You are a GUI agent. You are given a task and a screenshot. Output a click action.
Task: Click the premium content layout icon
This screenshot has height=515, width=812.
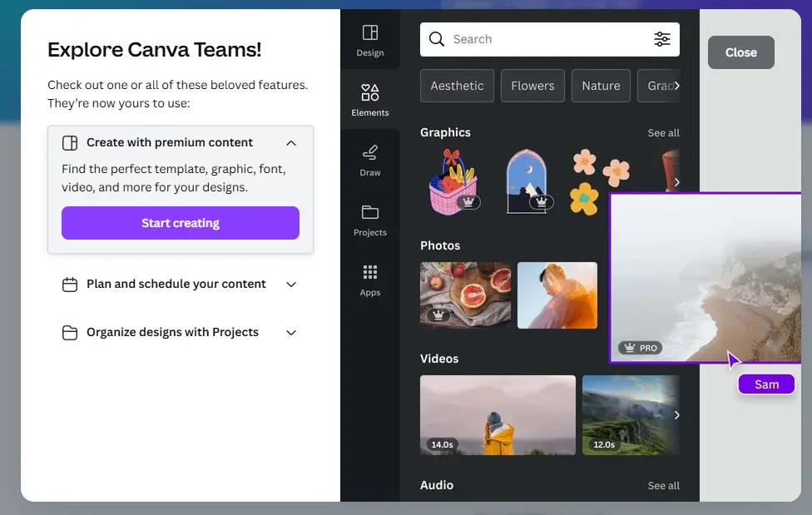(70, 142)
